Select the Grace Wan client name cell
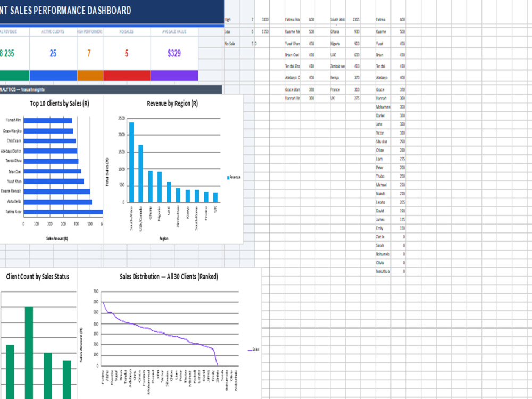Image resolution: width=532 pixels, height=399 pixels. click(x=292, y=89)
